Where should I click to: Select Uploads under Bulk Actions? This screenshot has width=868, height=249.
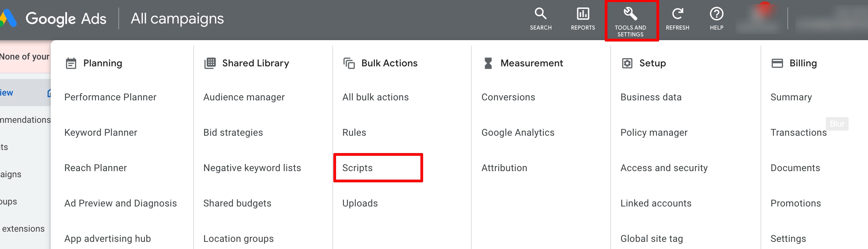[360, 203]
